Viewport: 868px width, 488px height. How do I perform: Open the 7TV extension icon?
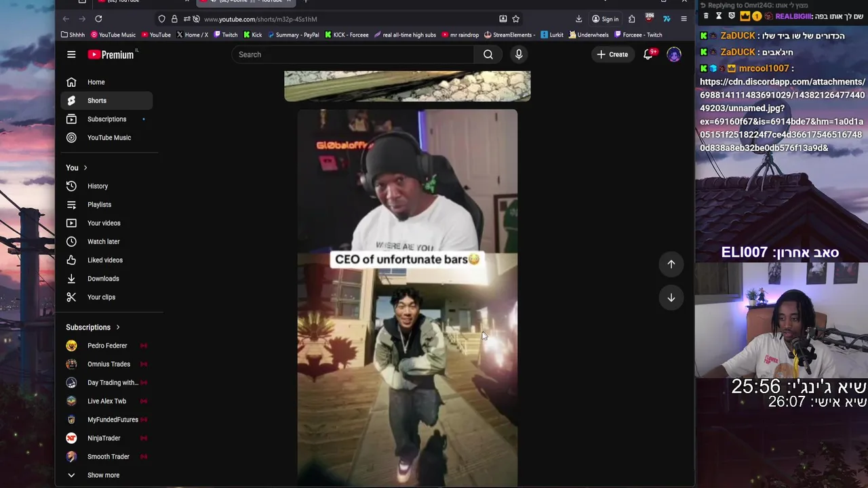tap(667, 19)
